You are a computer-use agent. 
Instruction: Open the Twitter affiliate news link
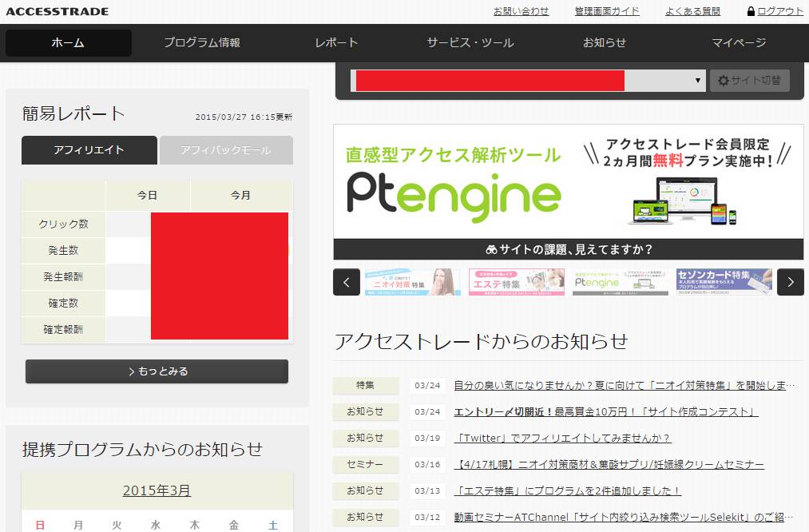[x=562, y=438]
